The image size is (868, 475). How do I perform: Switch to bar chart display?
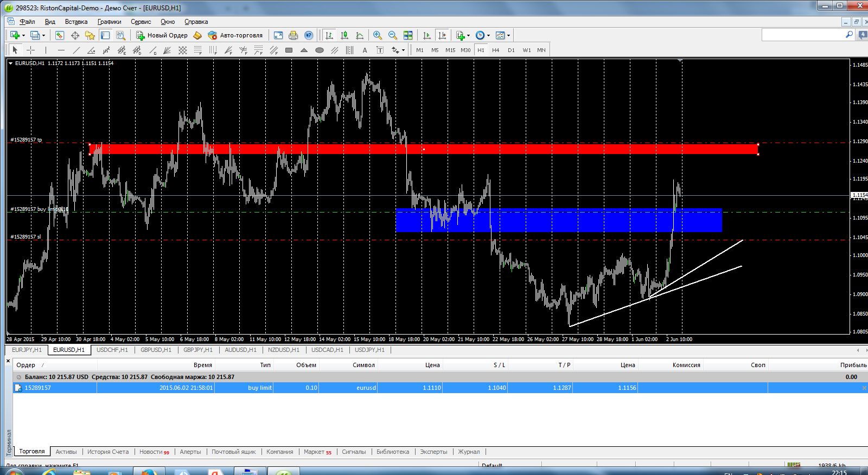coord(329,35)
